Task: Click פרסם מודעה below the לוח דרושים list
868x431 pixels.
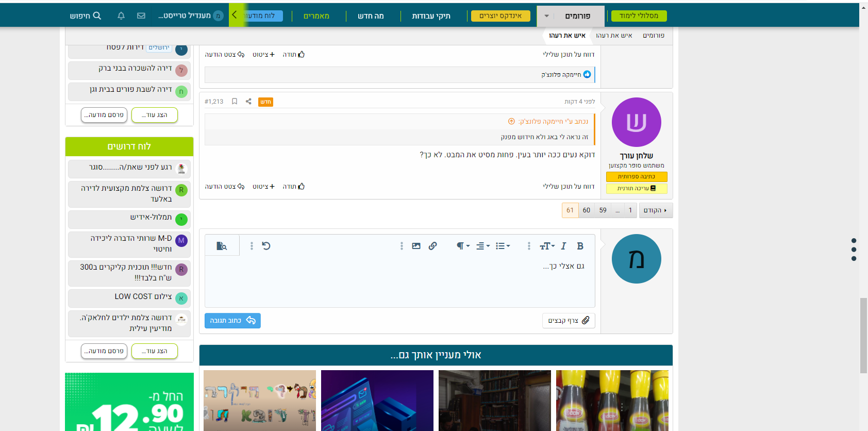Action: pyautogui.click(x=104, y=351)
